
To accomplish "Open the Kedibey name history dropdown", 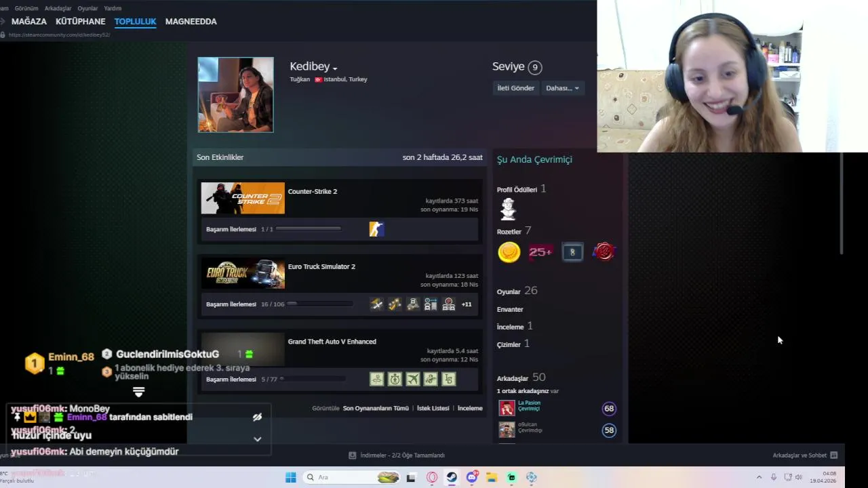I will pos(335,68).
